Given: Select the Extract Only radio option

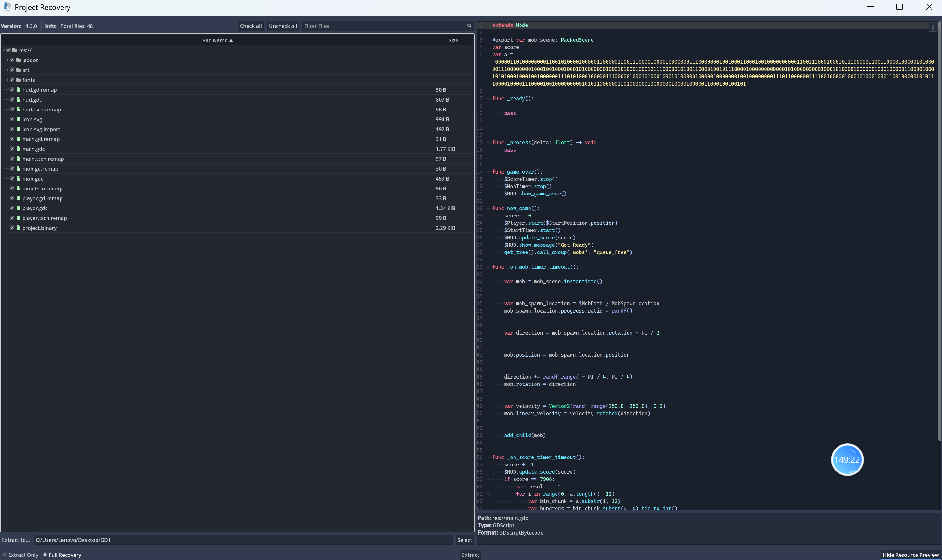Looking at the screenshot, I should (x=5, y=555).
